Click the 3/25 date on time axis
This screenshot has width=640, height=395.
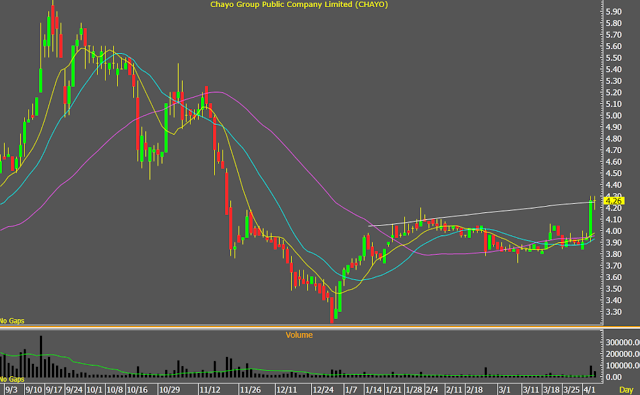coord(571,390)
